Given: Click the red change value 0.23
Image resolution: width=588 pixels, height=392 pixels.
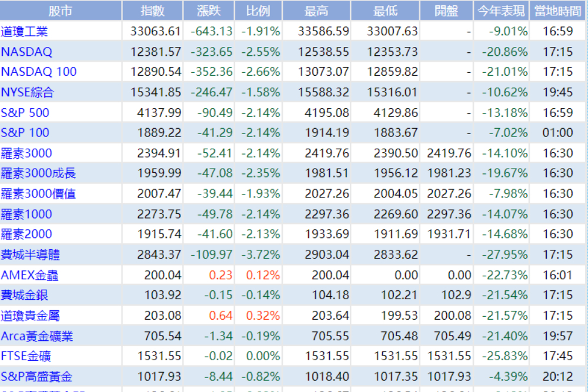Looking at the screenshot, I should coord(221,276).
